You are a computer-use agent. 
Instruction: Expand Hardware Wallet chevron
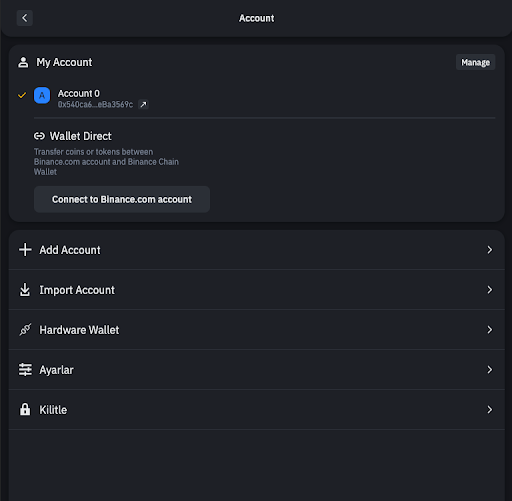pos(489,330)
